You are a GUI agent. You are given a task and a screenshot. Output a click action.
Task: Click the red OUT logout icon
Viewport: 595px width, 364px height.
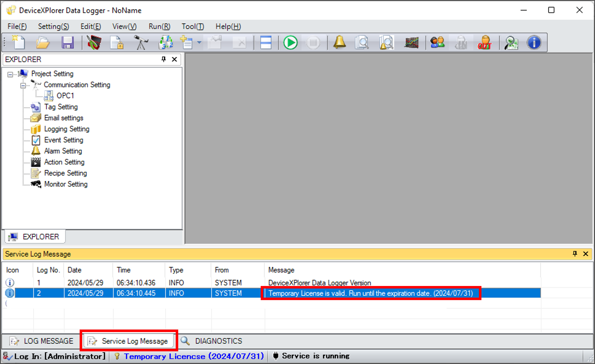(485, 43)
